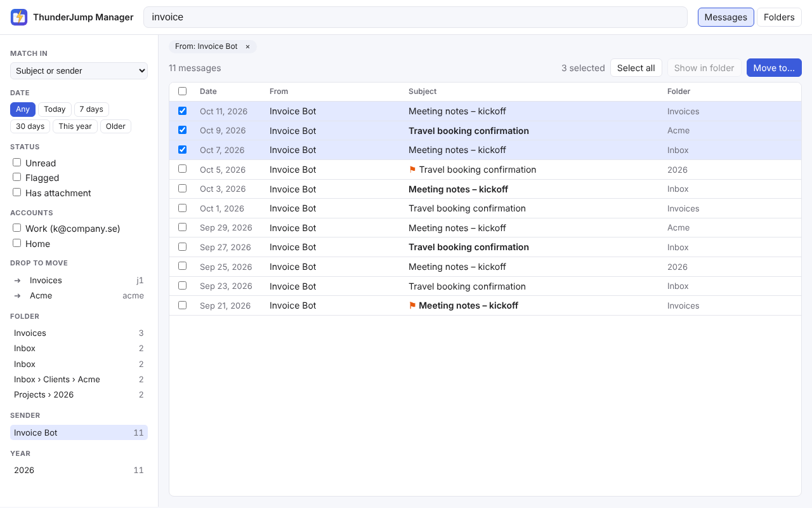This screenshot has height=508, width=812.
Task: Click the arrow icon beside Acme drop target
Action: pos(18,295)
